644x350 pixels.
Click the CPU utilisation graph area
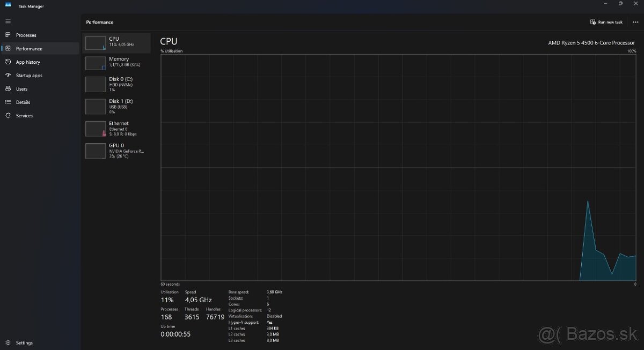point(398,167)
